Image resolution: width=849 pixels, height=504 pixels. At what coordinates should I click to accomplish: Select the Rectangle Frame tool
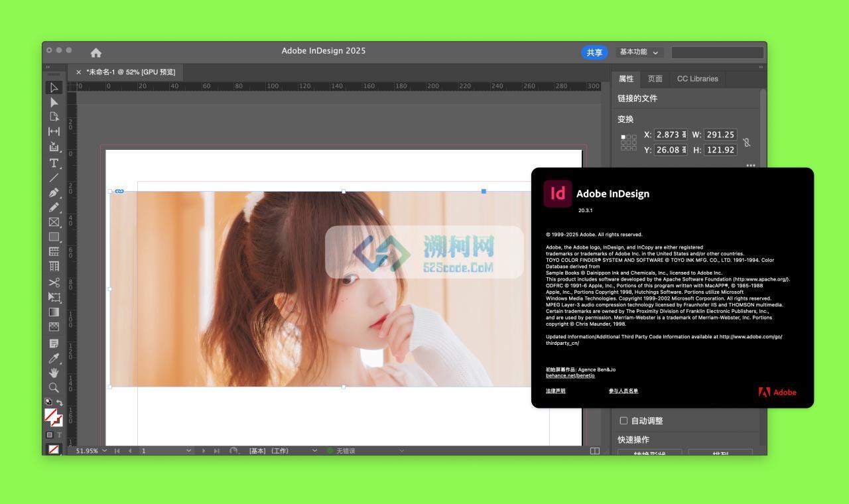click(x=54, y=222)
